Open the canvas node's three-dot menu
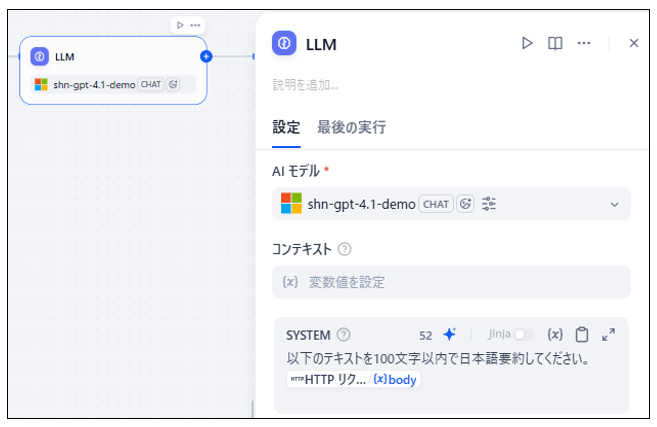Image resolution: width=657 pixels, height=427 pixels. pos(196,25)
